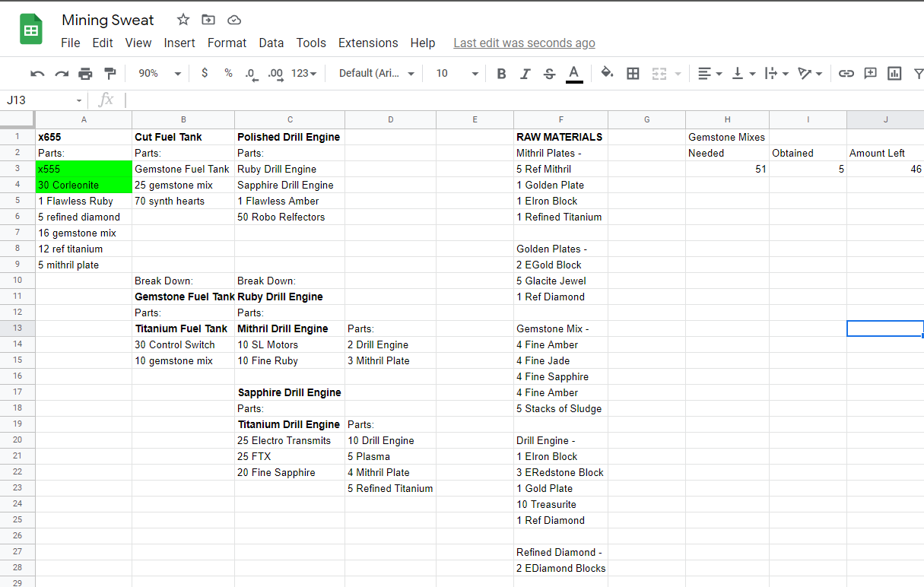Open 'Last edit was seconds ago' link
This screenshot has height=587, width=924.
click(524, 43)
